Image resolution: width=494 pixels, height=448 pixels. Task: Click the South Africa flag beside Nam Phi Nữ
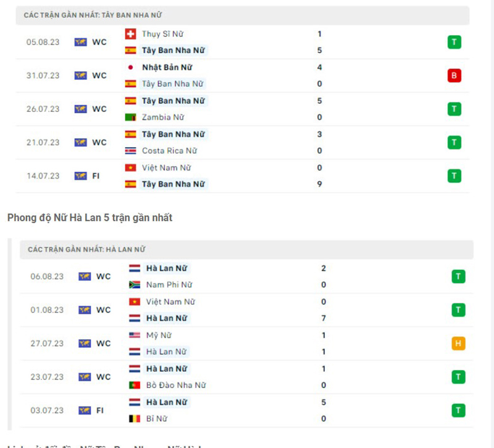point(135,285)
